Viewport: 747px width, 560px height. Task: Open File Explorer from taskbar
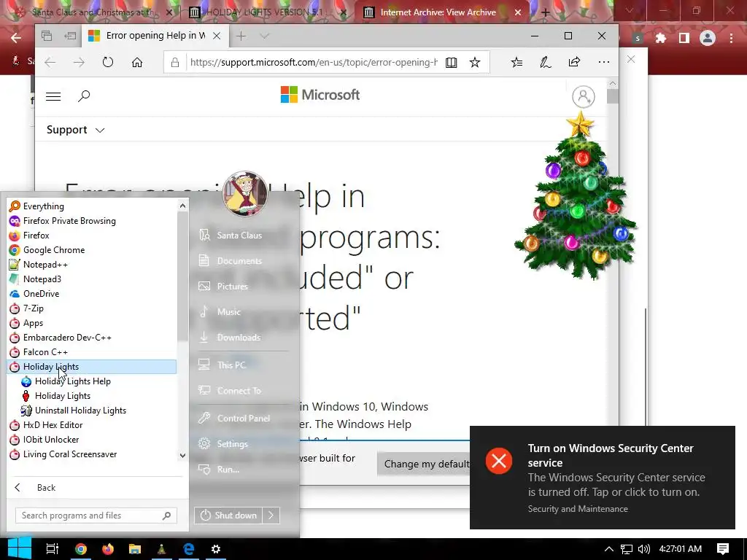(x=135, y=549)
